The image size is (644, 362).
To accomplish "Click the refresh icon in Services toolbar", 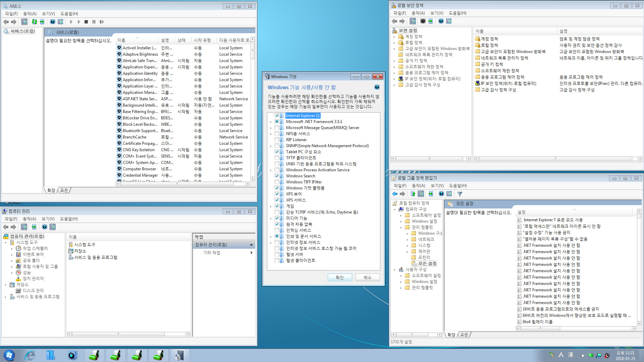I will 34,22.
